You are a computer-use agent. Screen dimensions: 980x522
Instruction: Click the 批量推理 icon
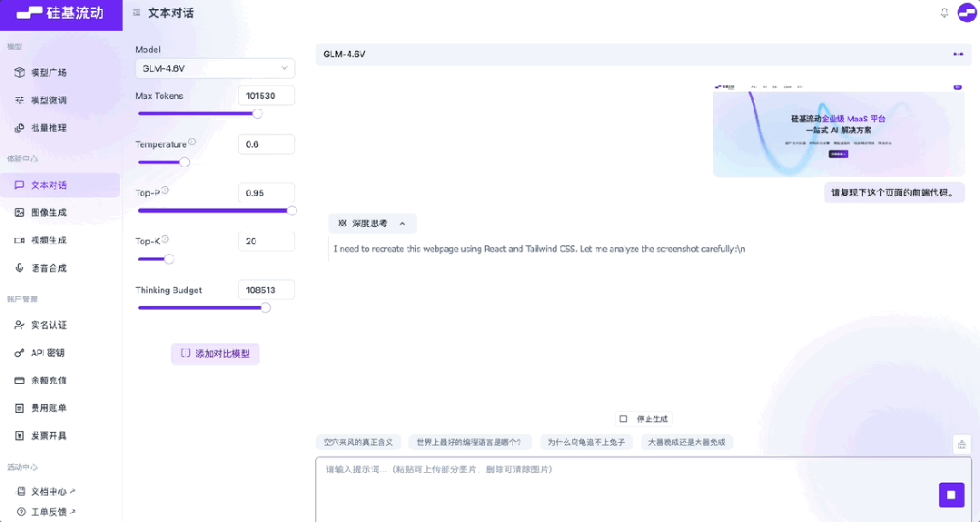[19, 128]
